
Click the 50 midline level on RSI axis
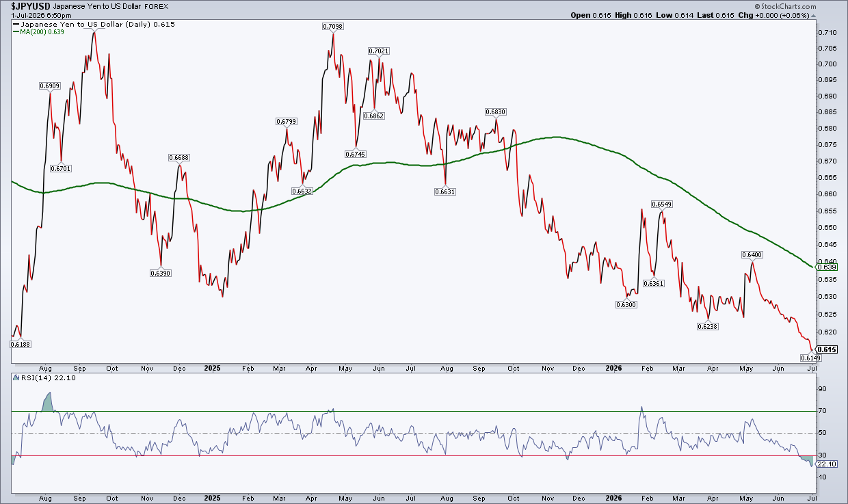[824, 433]
